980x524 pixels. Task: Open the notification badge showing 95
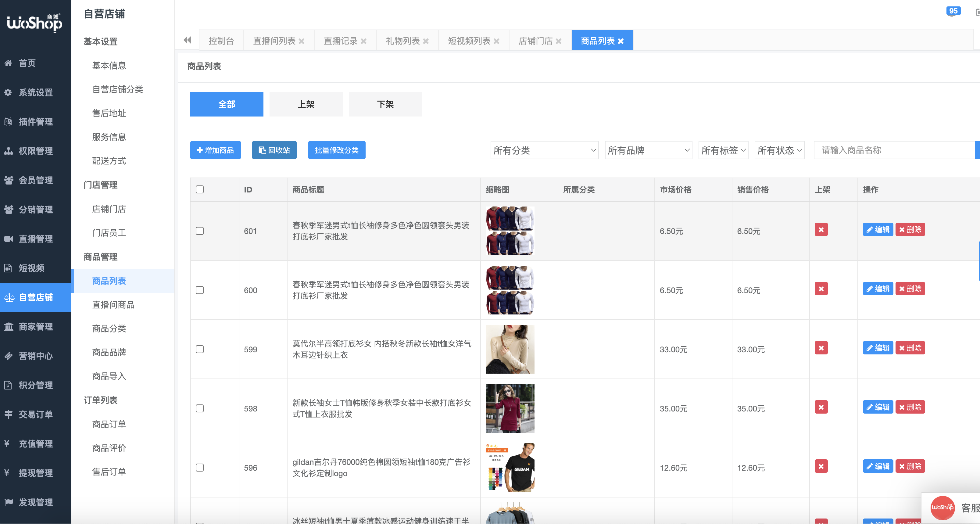tap(953, 11)
